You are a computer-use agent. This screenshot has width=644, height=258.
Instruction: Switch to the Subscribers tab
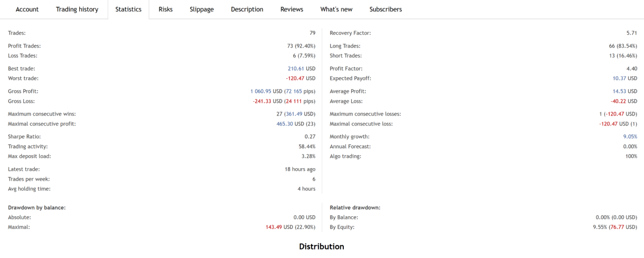(x=385, y=9)
